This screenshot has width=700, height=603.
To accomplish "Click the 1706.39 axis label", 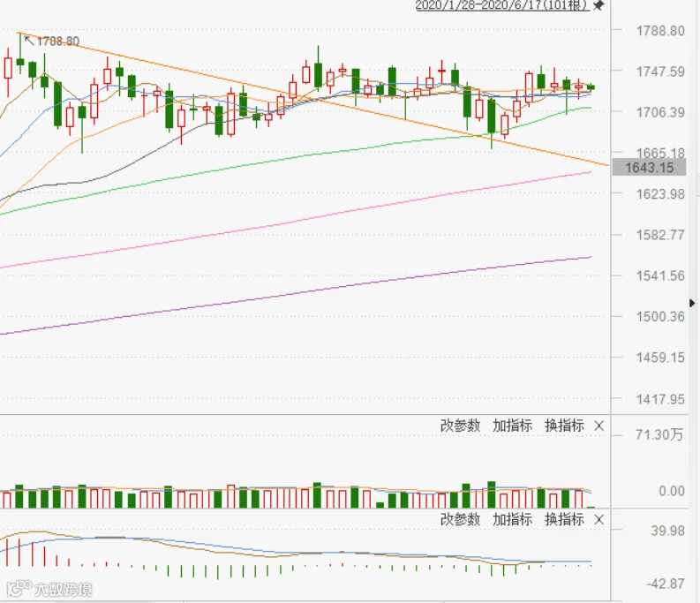I will 660,112.
